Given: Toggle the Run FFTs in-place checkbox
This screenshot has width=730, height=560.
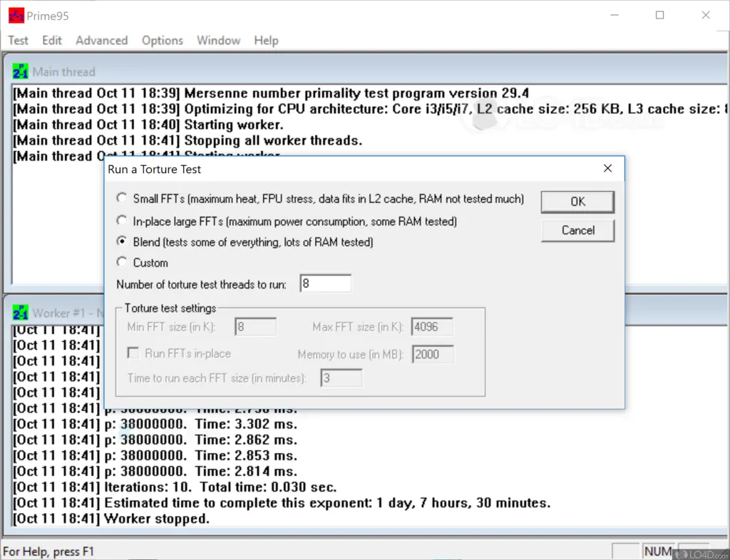Looking at the screenshot, I should coord(133,353).
